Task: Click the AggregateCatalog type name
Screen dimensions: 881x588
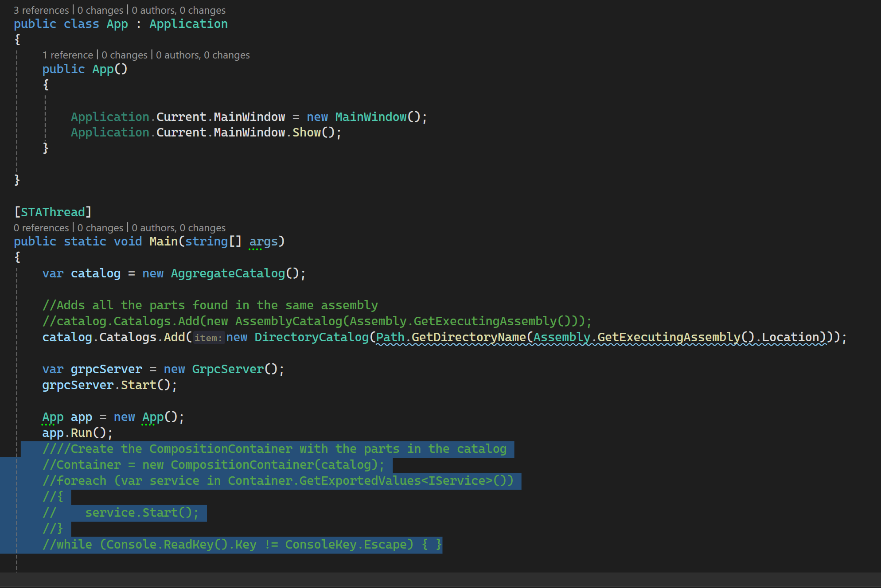Action: coord(228,273)
